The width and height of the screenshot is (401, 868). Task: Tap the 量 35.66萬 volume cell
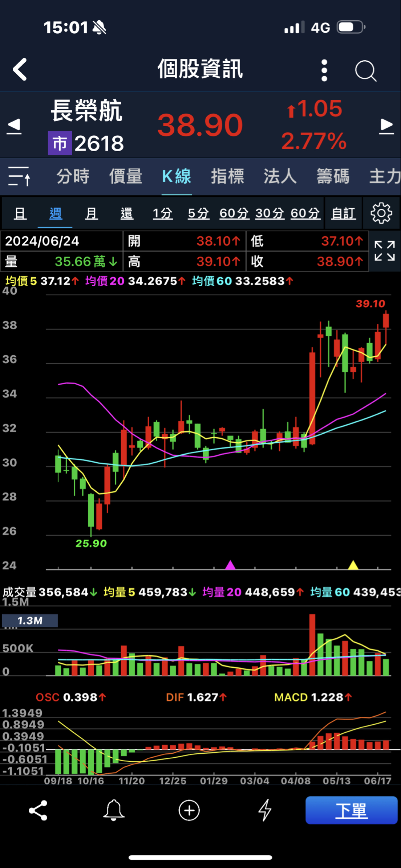click(x=62, y=261)
